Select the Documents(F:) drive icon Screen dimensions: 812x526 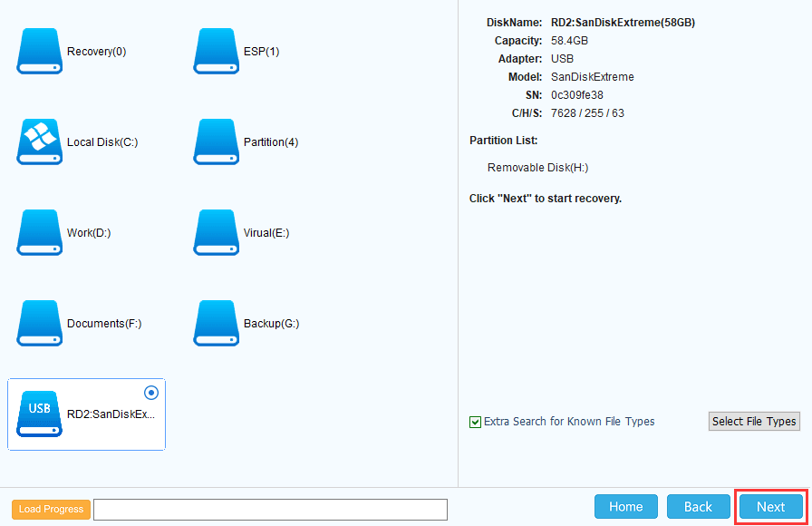point(39,323)
